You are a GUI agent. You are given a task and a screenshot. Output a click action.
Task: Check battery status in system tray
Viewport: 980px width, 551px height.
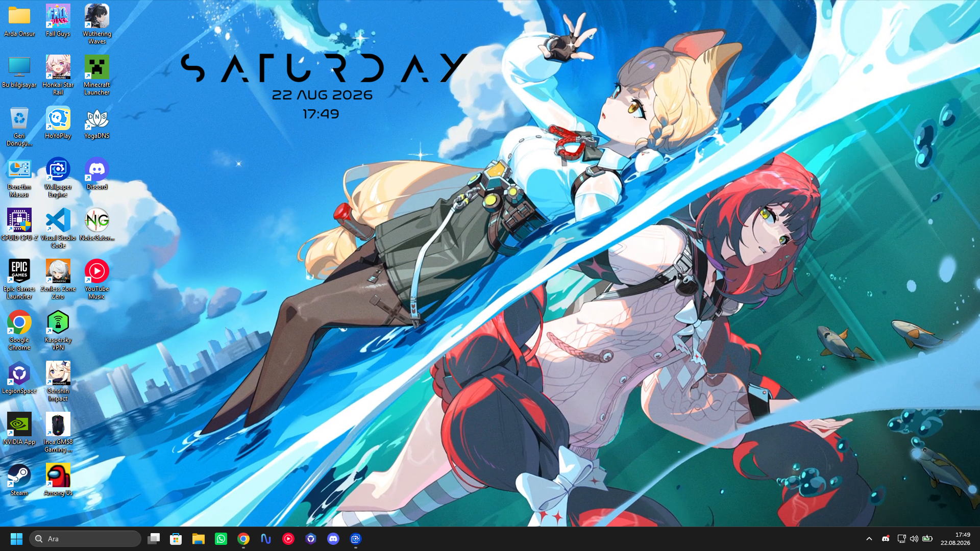point(927,539)
